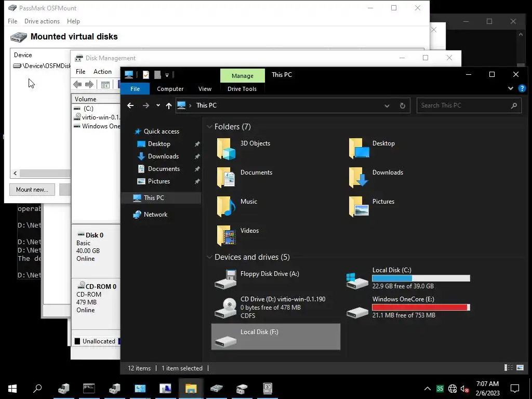The image size is (532, 399).
Task: Click the New folder icon in Explorer title bar
Action: (157, 75)
